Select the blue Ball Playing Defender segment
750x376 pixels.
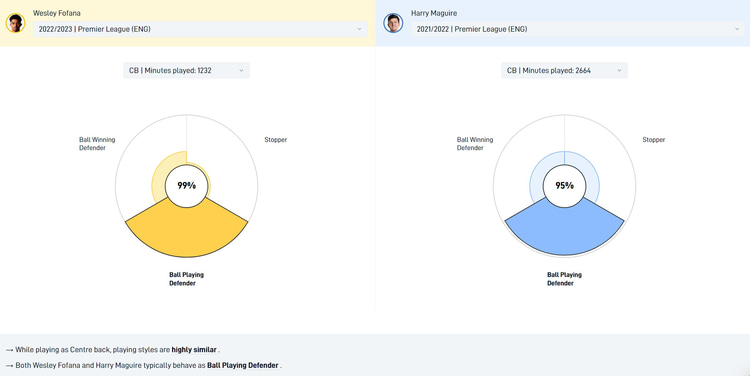tap(564, 232)
